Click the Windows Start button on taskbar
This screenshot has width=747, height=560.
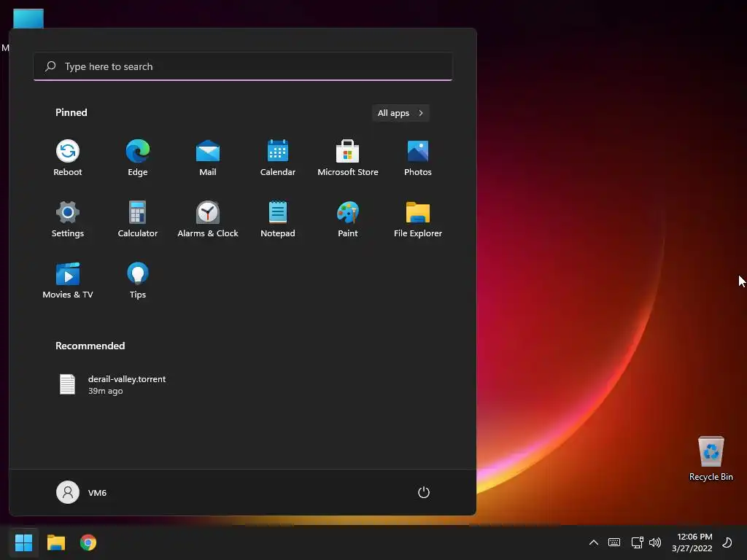(23, 542)
